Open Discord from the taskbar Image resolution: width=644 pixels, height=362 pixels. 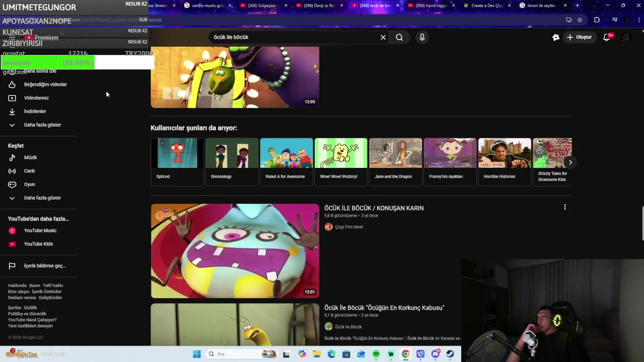pos(435,354)
